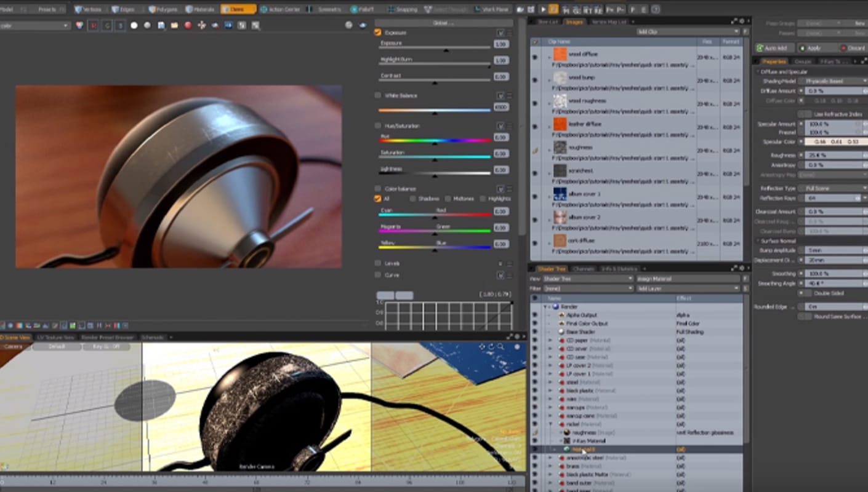Viewport: 868px width, 492px height.
Task: Switch to the Channels tab
Action: (583, 269)
